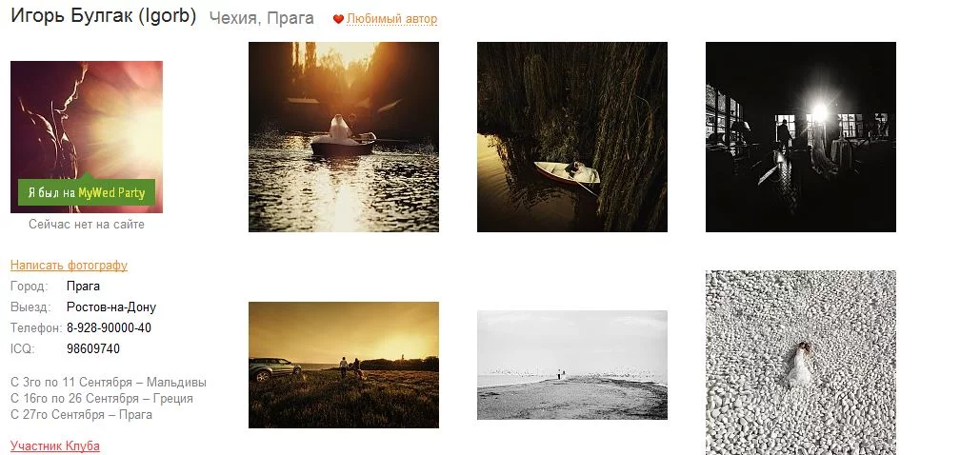Click the photographer's profile avatar picture
The image size is (980, 455).
pos(87,137)
